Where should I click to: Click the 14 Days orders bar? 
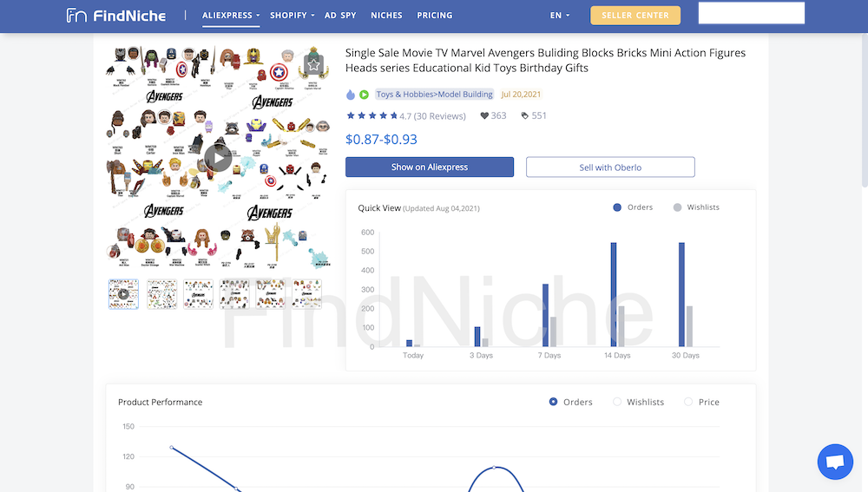(x=614, y=294)
